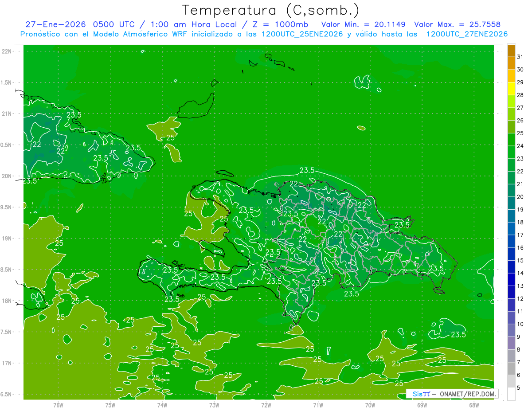Click the 72W longitude axis label
Viewport: 532px width, 411px height.
point(266,405)
